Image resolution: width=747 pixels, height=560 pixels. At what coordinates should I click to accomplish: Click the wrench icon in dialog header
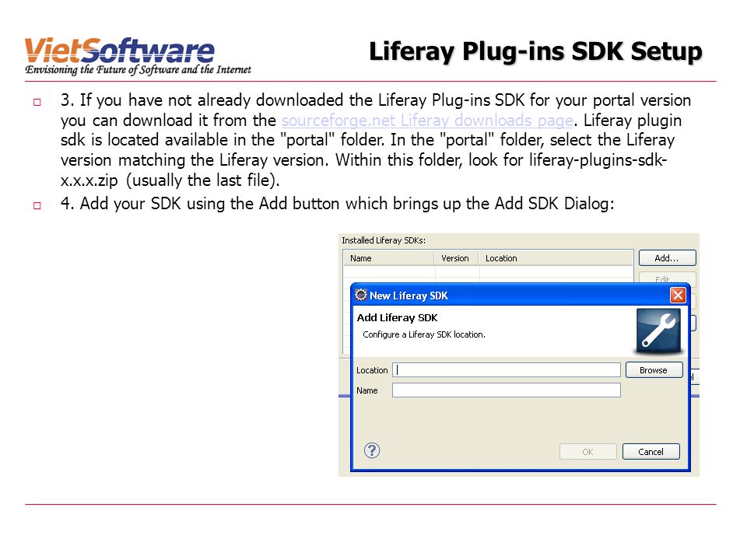click(659, 331)
